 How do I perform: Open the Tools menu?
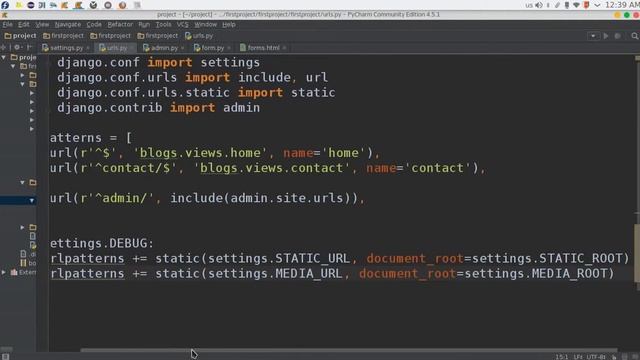[163, 25]
